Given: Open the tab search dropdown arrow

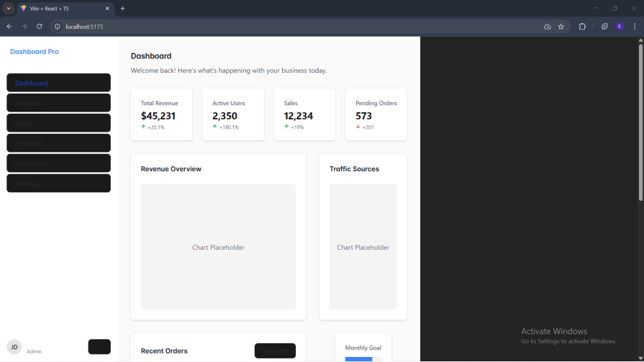Looking at the screenshot, I should (x=9, y=9).
